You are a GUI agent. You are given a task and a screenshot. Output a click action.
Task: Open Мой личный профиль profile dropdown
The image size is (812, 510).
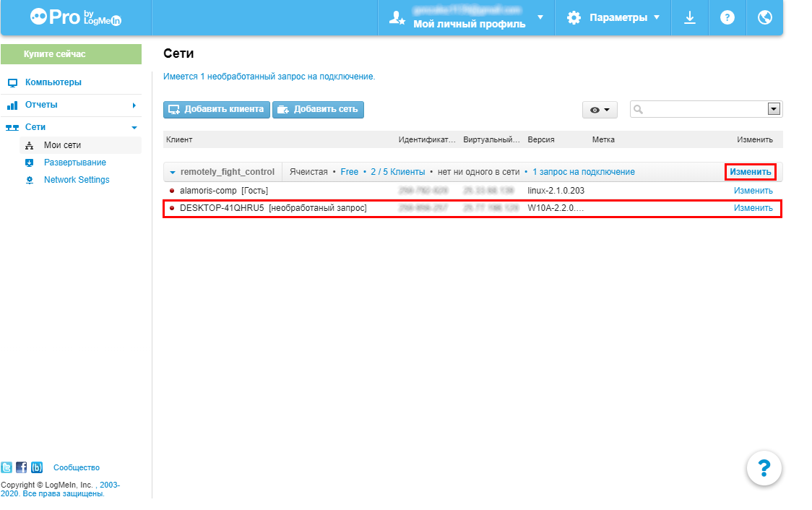467,18
